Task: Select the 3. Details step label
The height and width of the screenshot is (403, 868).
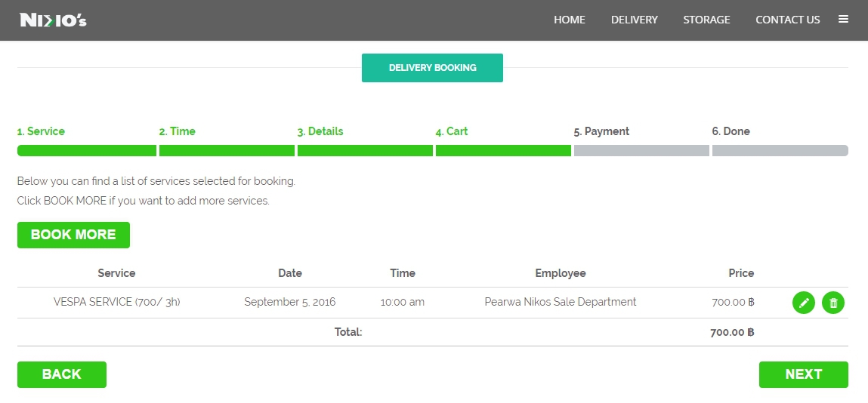Action: (x=320, y=131)
